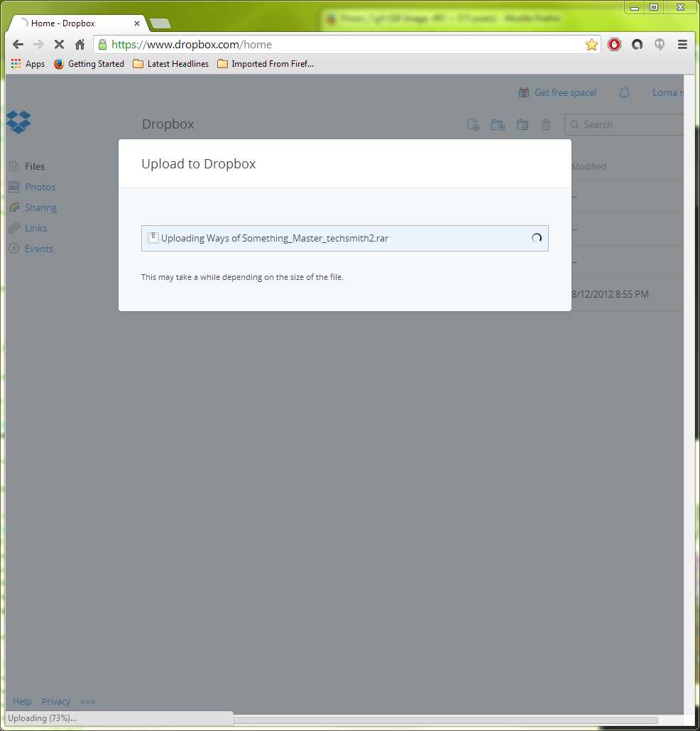Open Events in Dropbox sidebar
Image resolution: width=700 pixels, height=731 pixels.
31,249
